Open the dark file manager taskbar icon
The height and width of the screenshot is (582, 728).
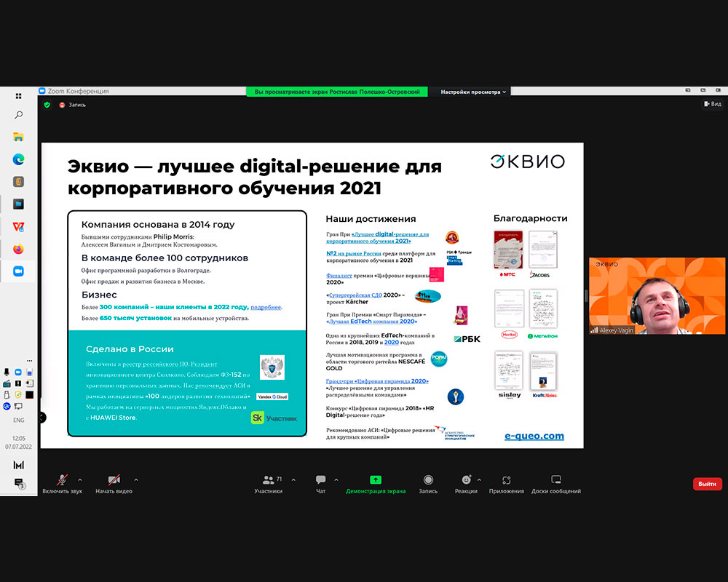(19, 204)
